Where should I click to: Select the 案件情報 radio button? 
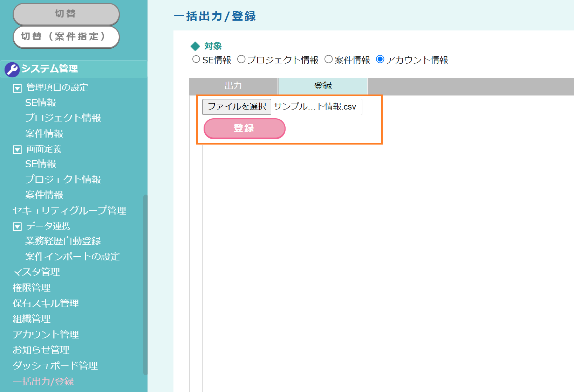tap(328, 59)
